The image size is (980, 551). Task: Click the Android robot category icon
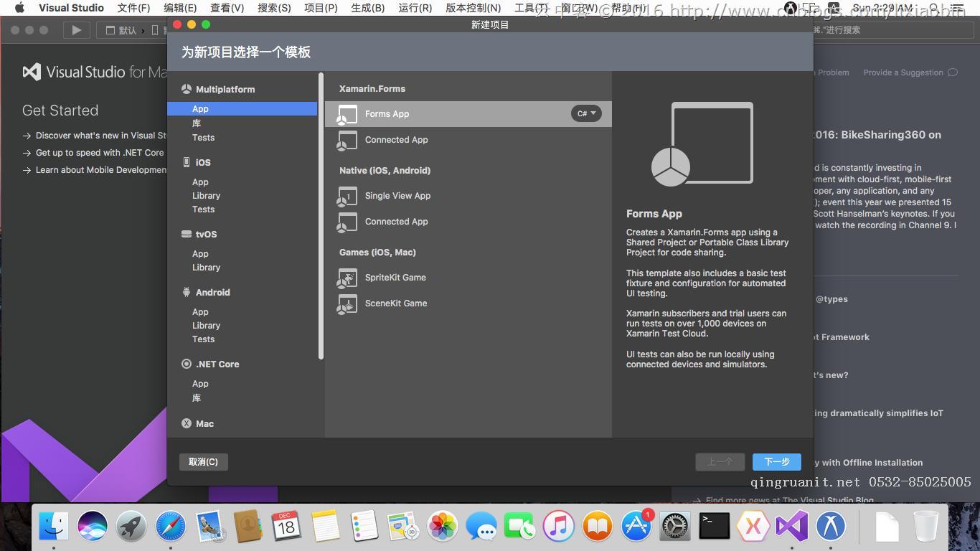tap(187, 292)
